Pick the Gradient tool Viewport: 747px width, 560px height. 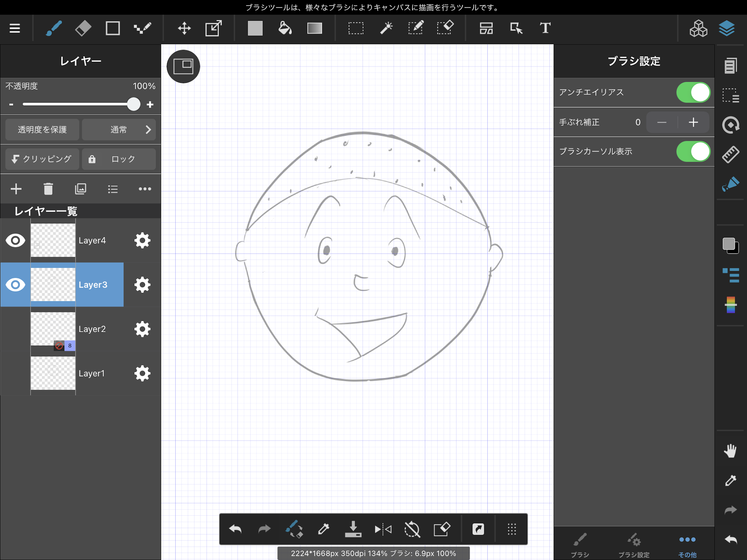[314, 28]
